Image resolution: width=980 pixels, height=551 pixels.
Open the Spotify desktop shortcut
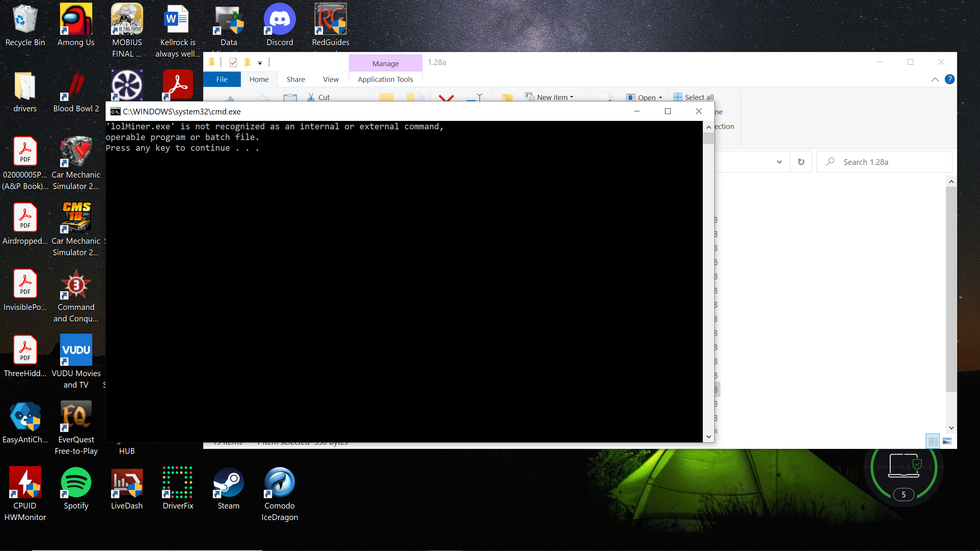coord(76,489)
